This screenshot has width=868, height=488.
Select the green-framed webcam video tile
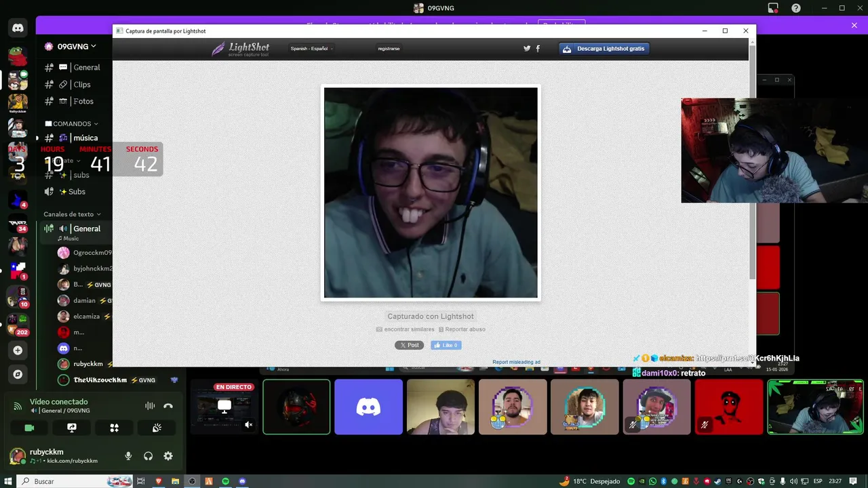click(815, 407)
